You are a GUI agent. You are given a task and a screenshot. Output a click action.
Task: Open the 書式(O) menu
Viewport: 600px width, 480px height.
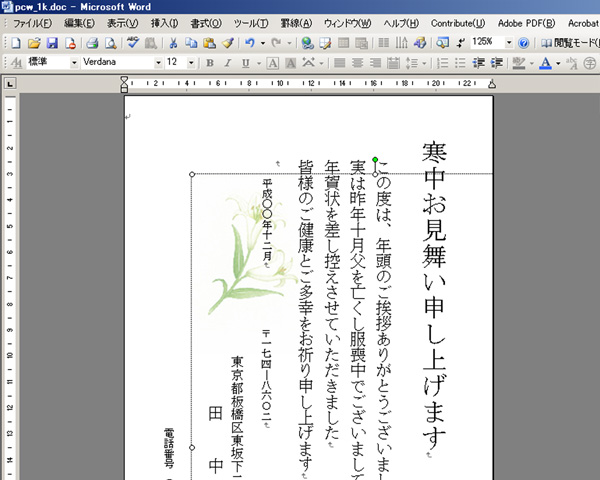(206, 23)
